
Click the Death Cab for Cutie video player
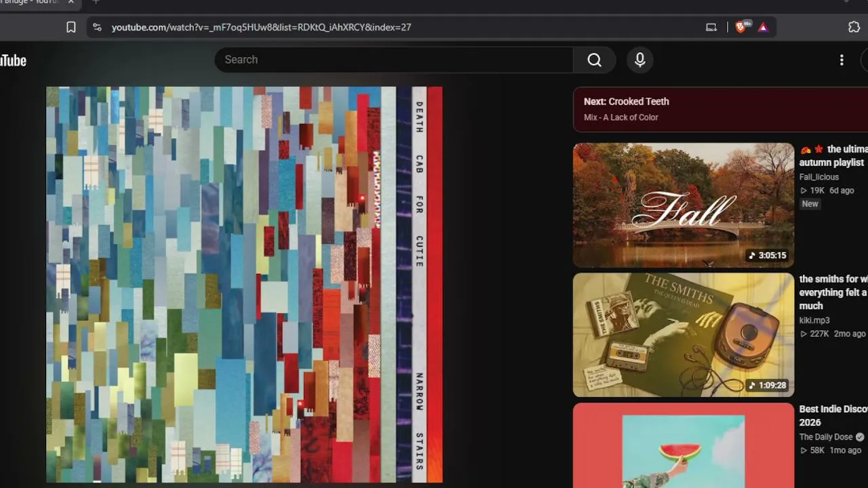[x=244, y=285]
